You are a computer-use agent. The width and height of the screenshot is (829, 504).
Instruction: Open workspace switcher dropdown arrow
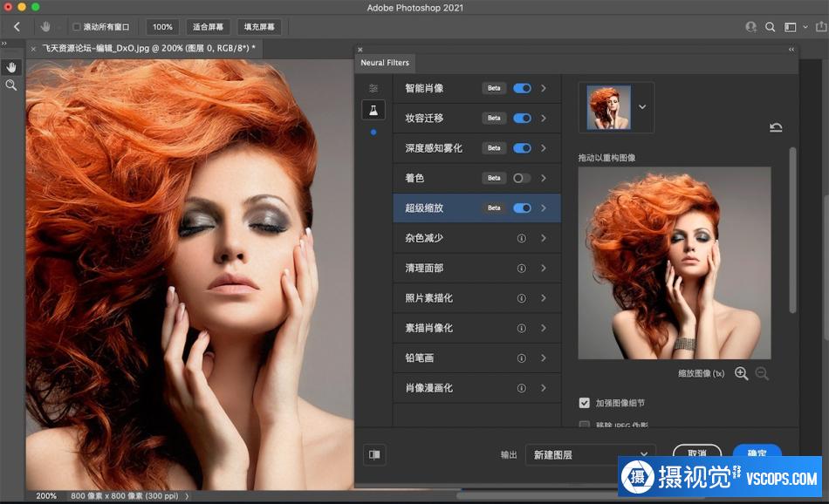point(805,27)
